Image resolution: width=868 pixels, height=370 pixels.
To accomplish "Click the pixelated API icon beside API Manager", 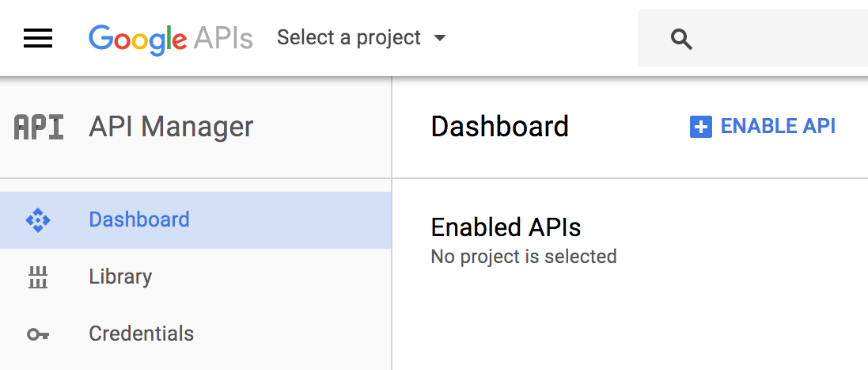I will [38, 127].
